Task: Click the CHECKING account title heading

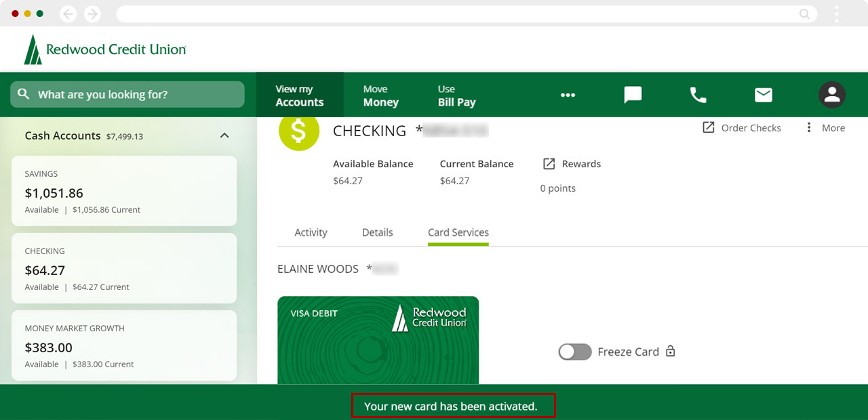Action: click(x=370, y=131)
